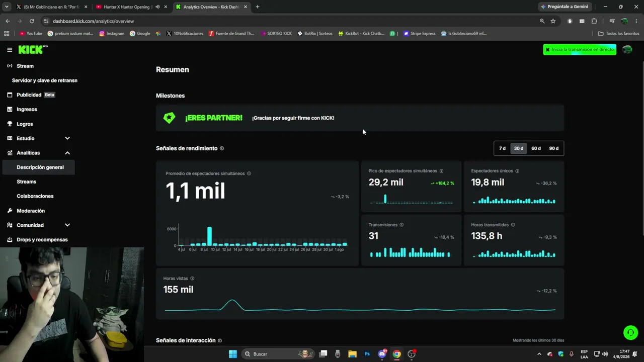Screen dimensions: 644x362
Task: Open YouTube bookmark
Action: tap(31, 34)
